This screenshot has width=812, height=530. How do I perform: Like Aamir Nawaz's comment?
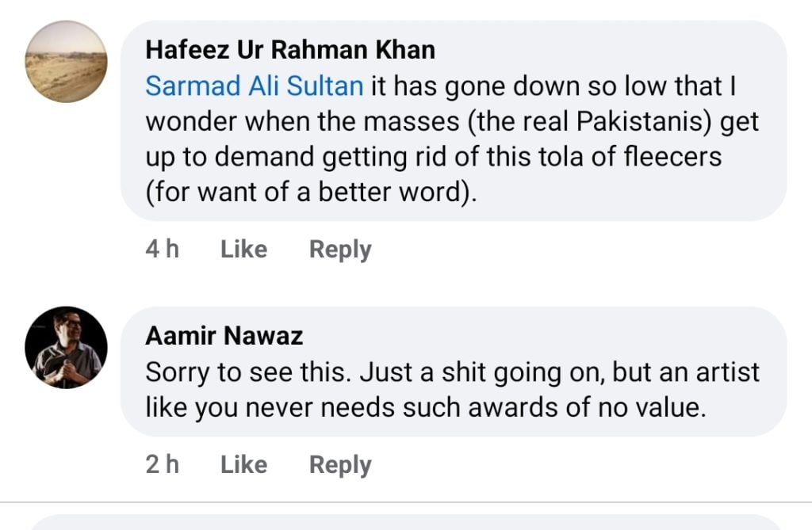click(243, 465)
